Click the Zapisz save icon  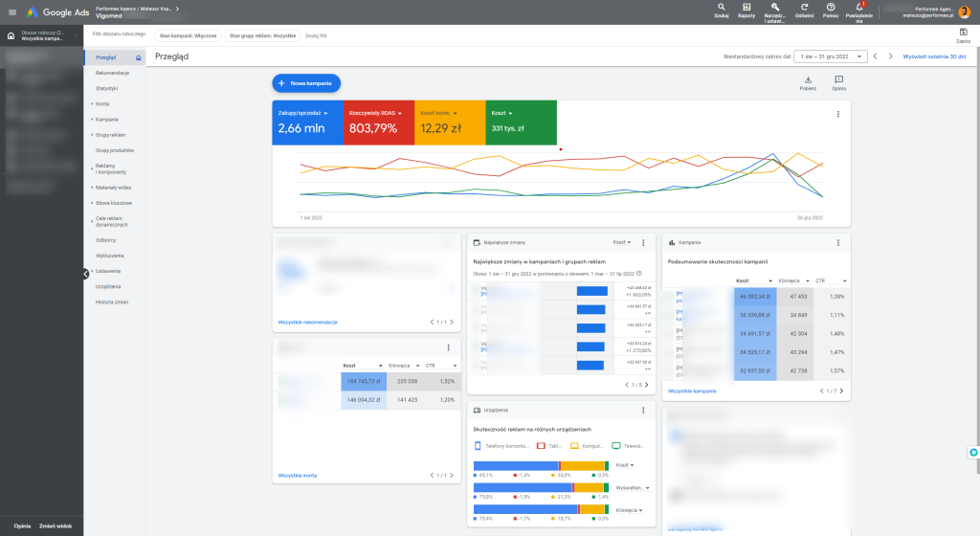pyautogui.click(x=963, y=33)
